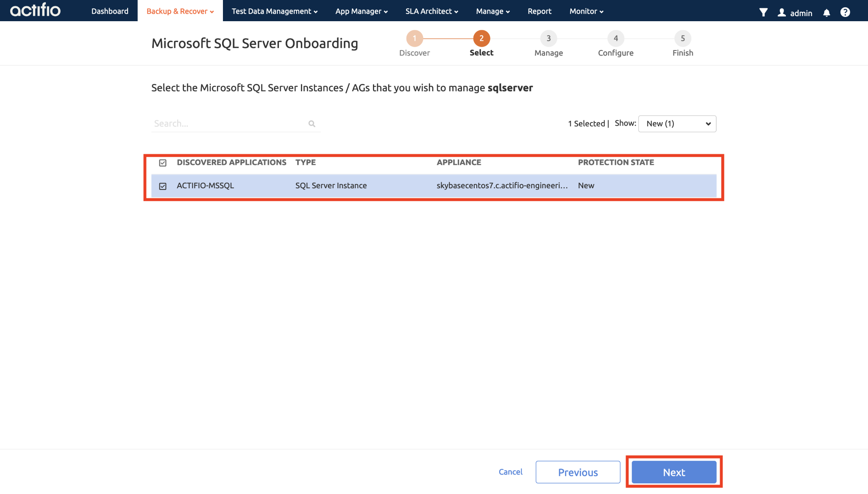Click the search magnifier icon

tap(312, 124)
